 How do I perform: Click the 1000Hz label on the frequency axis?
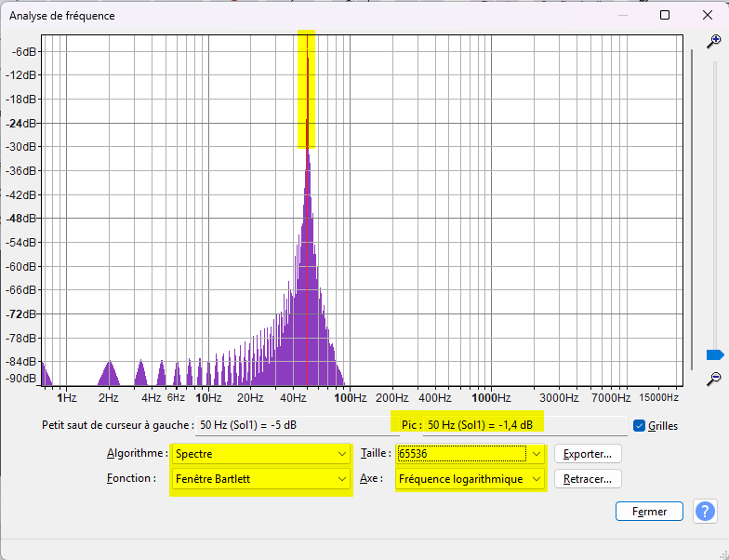tap(486, 398)
